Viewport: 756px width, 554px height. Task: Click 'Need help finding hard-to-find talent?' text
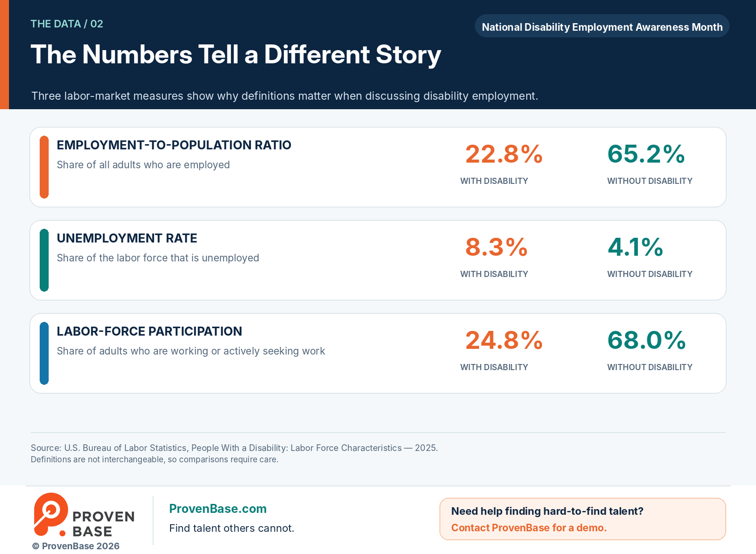click(547, 511)
